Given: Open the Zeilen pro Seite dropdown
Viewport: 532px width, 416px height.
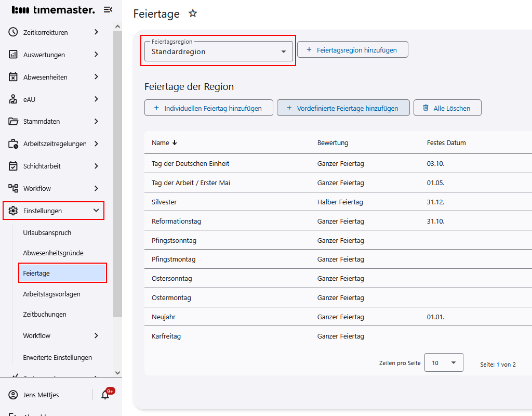Looking at the screenshot, I should pyautogui.click(x=443, y=363).
